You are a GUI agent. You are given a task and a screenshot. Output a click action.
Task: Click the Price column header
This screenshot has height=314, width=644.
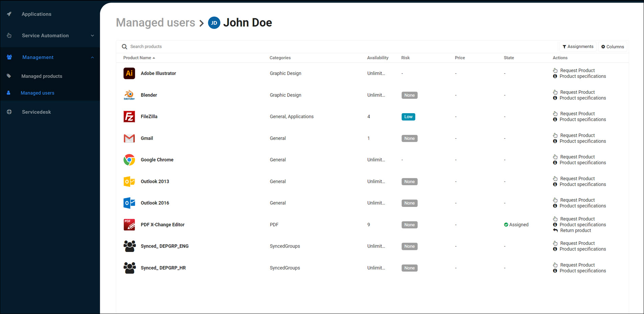click(460, 58)
